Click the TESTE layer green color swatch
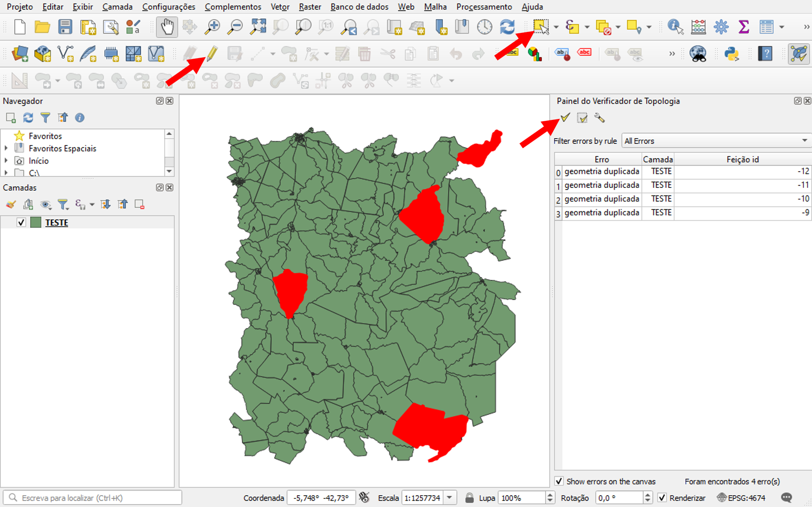812x507 pixels. point(36,223)
